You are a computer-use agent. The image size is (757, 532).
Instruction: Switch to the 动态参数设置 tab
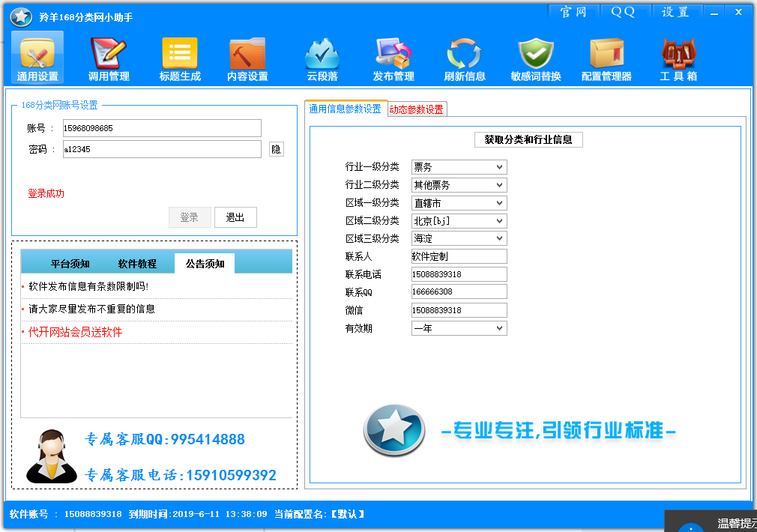(x=417, y=109)
